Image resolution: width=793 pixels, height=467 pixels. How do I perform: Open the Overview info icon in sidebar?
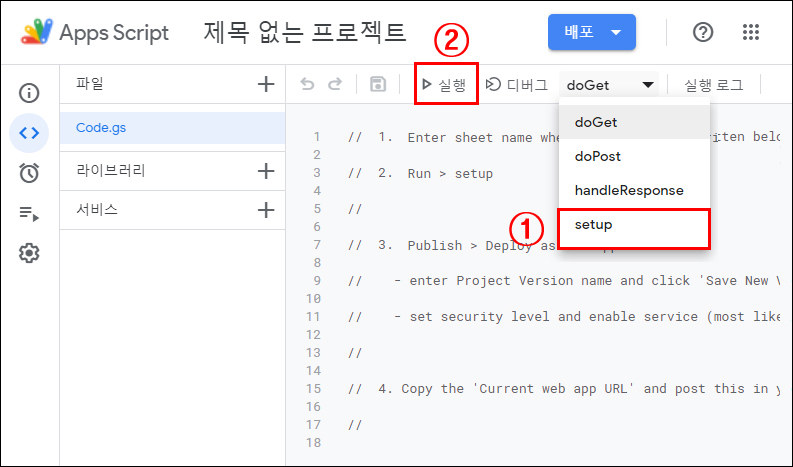coord(29,93)
